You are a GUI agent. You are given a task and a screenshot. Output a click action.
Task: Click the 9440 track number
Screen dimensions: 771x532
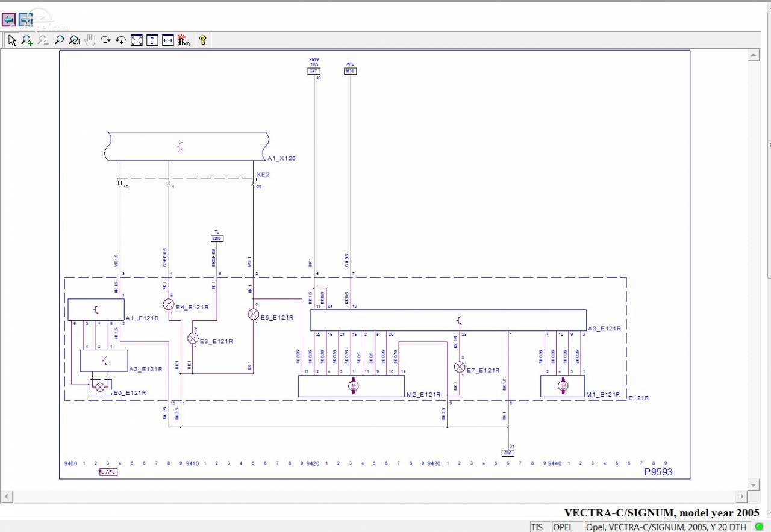click(555, 463)
